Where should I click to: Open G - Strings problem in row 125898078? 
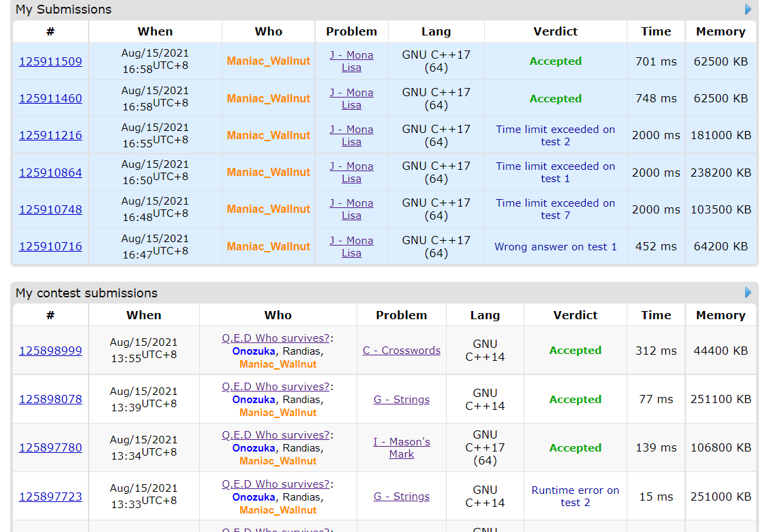point(401,400)
